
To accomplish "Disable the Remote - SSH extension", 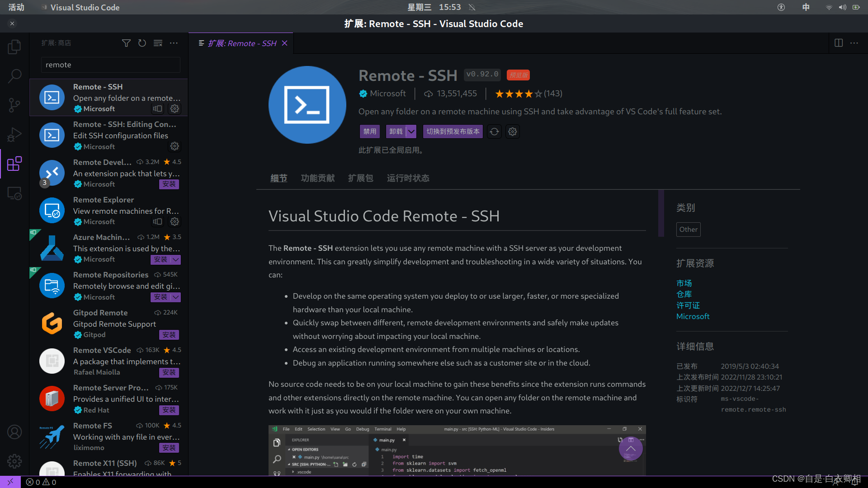I will tap(370, 131).
